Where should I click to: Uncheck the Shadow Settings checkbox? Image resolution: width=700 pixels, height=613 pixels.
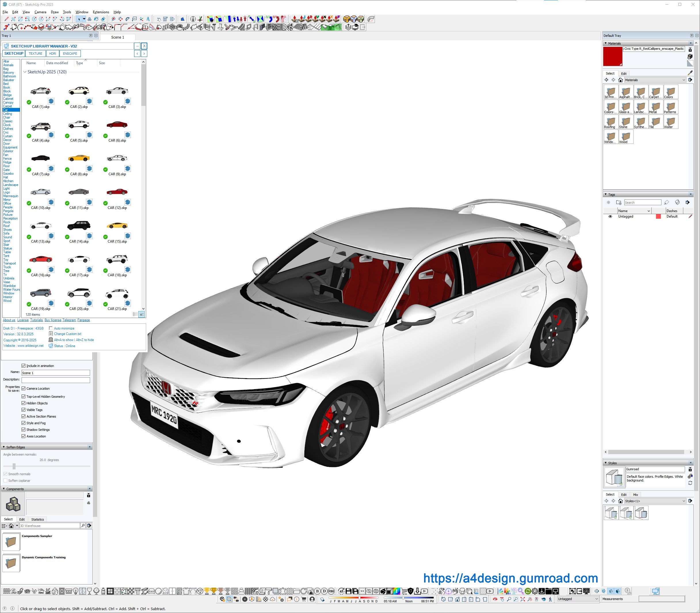point(24,430)
